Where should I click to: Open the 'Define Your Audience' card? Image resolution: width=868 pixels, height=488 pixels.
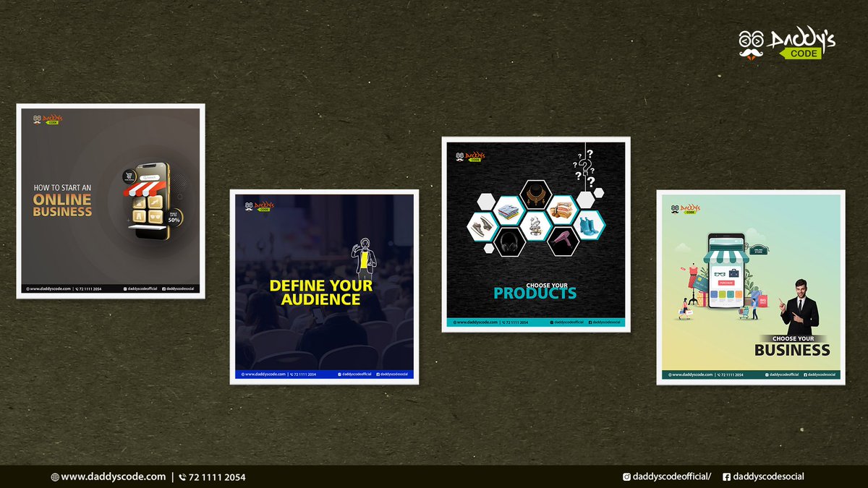click(x=324, y=287)
